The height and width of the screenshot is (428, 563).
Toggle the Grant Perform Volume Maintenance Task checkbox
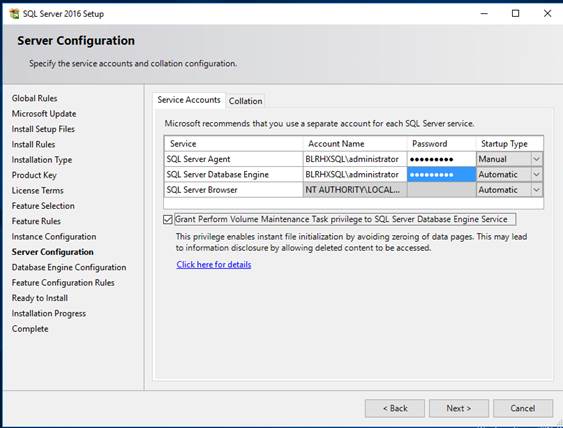[167, 219]
